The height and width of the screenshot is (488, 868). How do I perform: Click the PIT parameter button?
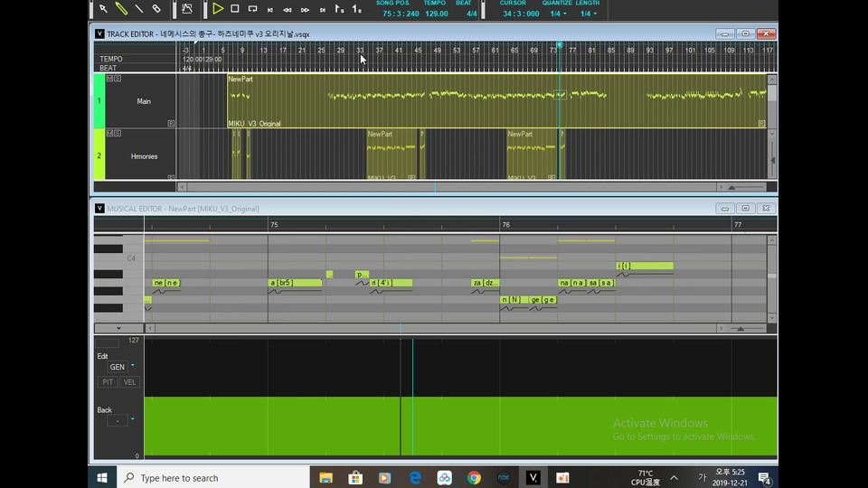pos(107,382)
